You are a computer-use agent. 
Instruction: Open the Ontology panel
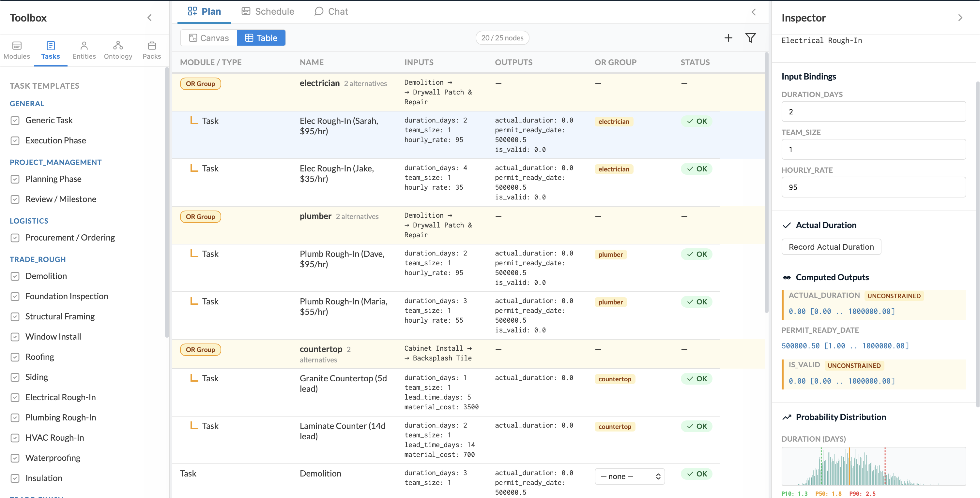[118, 50]
